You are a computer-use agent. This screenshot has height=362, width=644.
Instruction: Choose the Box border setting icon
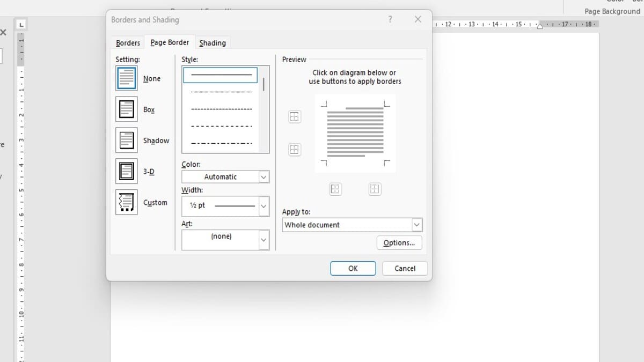point(127,109)
